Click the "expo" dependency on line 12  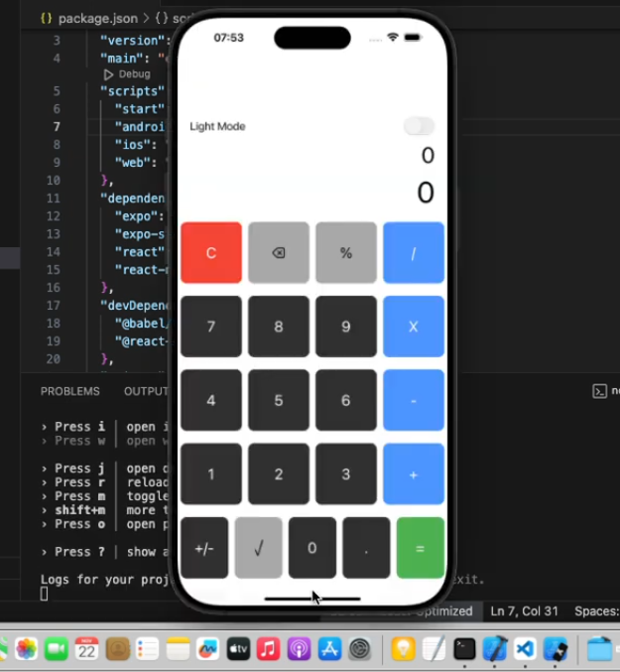coord(135,216)
